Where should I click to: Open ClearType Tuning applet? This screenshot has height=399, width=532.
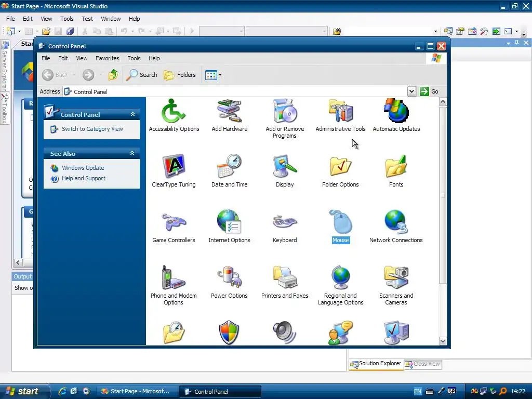(x=174, y=171)
